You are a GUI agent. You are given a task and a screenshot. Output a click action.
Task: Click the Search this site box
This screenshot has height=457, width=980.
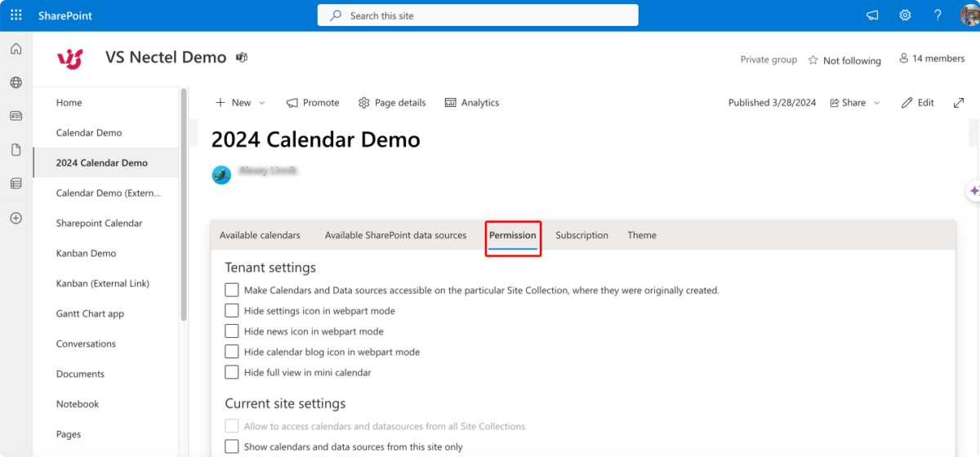click(x=478, y=16)
